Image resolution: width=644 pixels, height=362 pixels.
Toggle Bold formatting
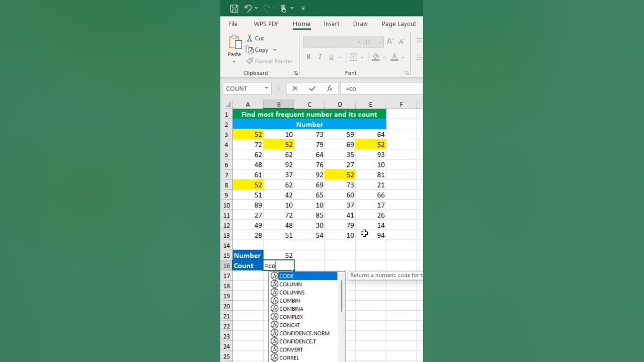pos(308,57)
